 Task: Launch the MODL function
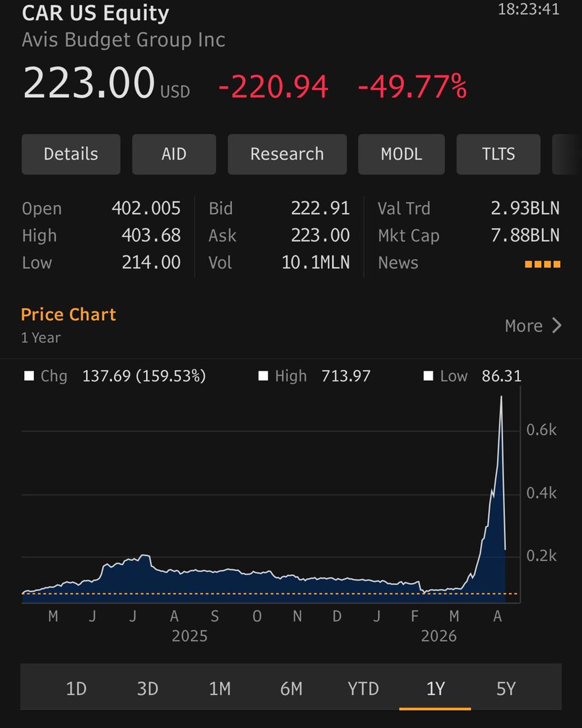pyautogui.click(x=401, y=154)
